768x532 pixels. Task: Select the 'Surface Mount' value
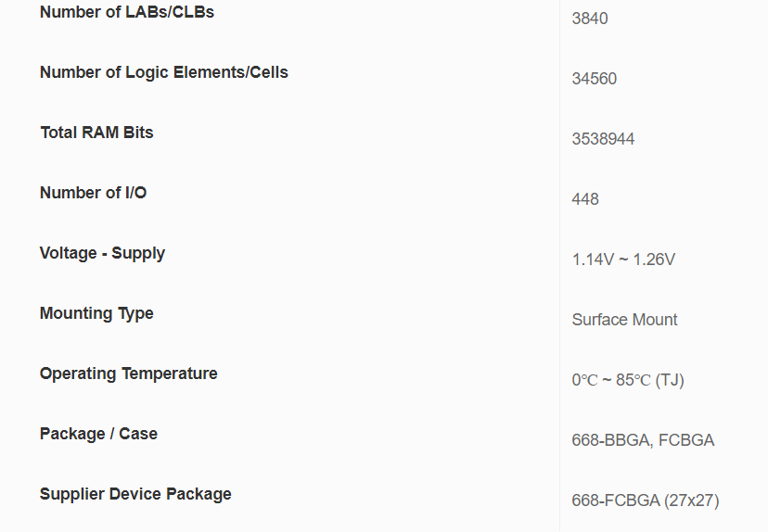(x=624, y=320)
